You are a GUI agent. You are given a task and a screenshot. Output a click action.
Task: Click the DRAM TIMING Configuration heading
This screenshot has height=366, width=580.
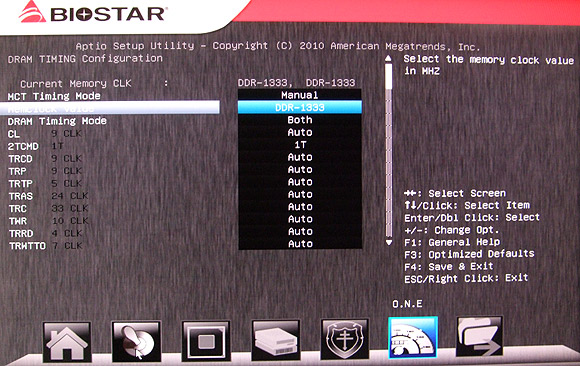coord(85,59)
